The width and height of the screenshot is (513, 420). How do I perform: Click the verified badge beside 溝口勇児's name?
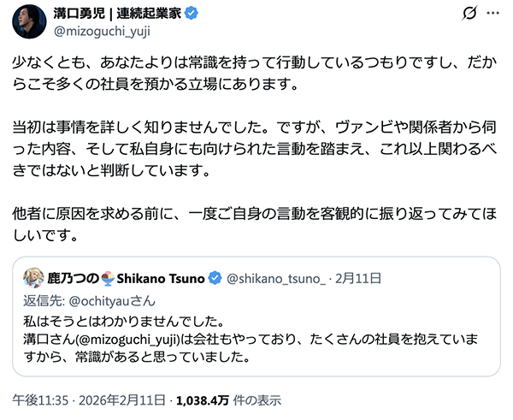tap(193, 15)
